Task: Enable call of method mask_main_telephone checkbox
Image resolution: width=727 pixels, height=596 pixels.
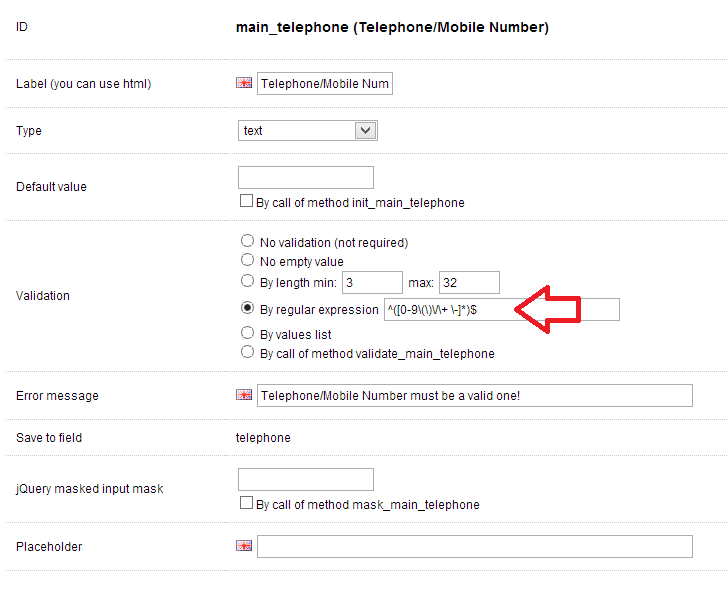Action: coord(247,503)
